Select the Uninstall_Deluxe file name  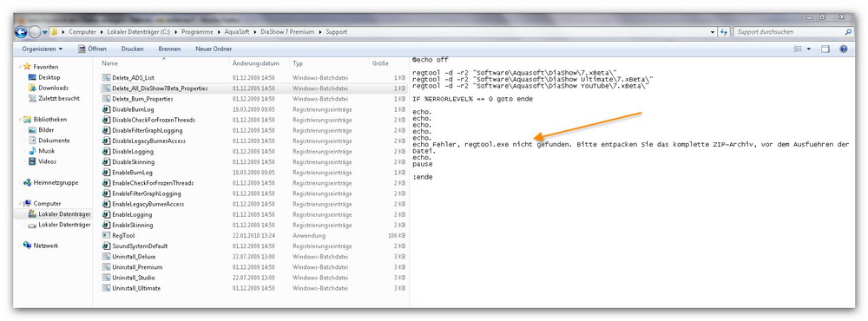[134, 257]
